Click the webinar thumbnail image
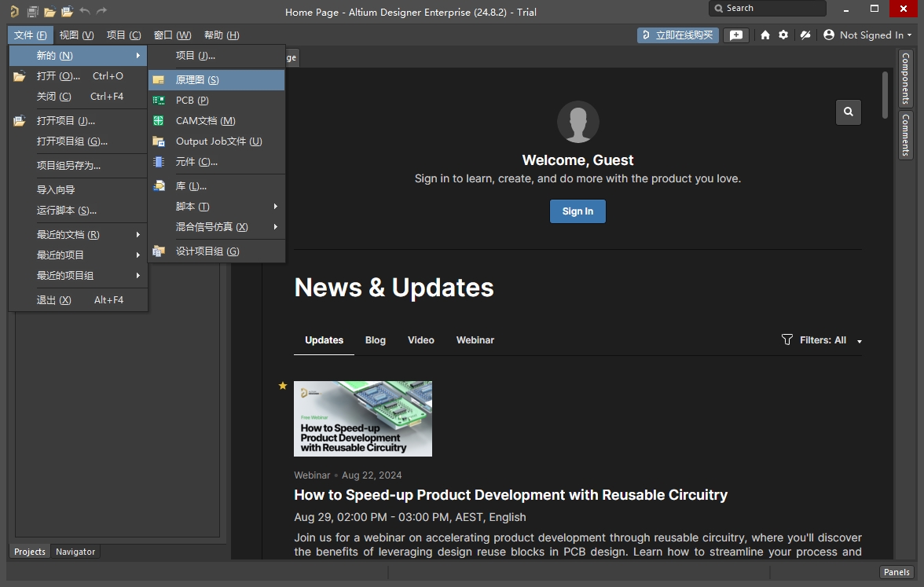 (x=363, y=418)
